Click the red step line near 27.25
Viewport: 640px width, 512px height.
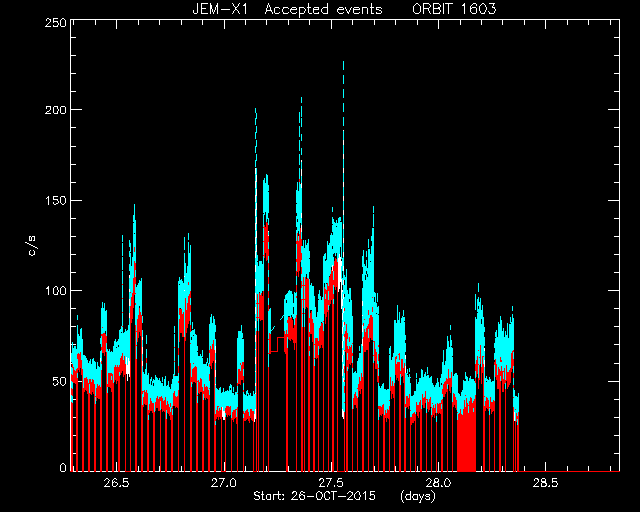point(278,344)
